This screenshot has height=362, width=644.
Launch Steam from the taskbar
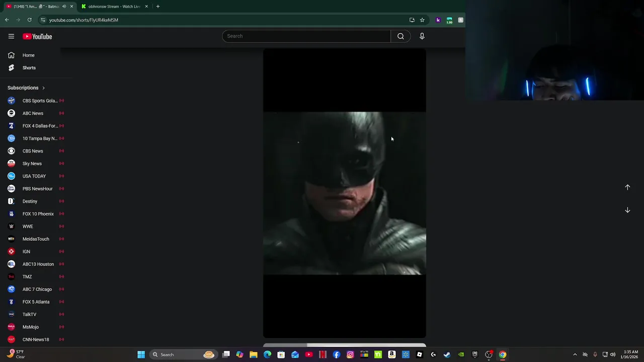[x=447, y=354]
